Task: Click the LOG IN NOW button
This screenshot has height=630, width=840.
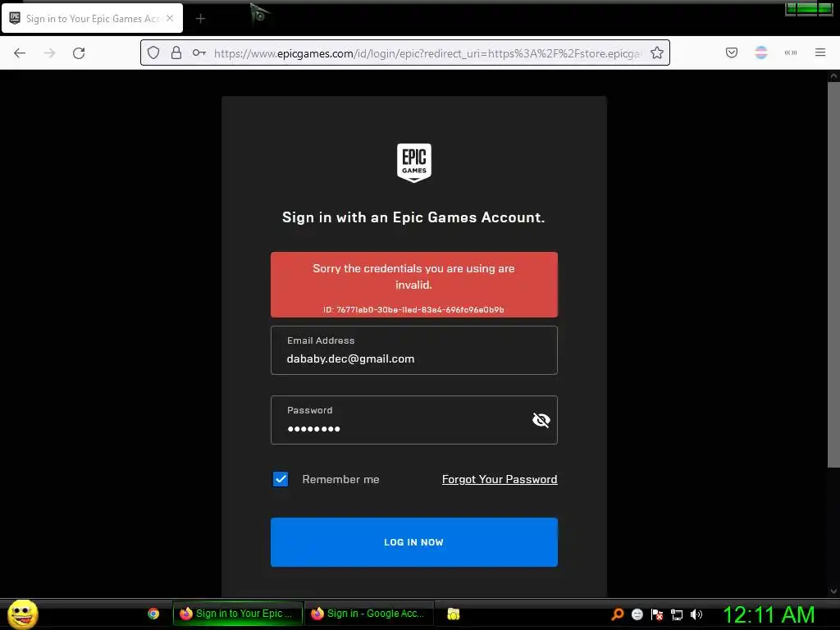Action: click(414, 542)
